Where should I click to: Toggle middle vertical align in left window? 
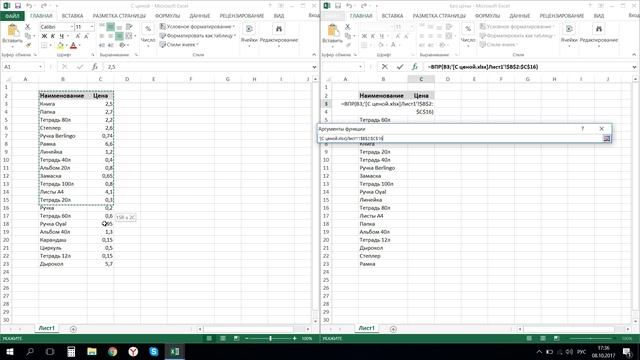click(111, 27)
